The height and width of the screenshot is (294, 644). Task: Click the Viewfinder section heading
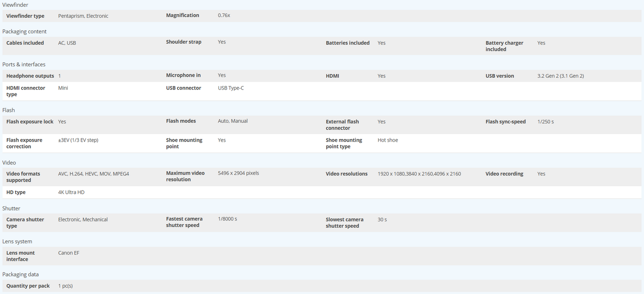click(x=15, y=5)
